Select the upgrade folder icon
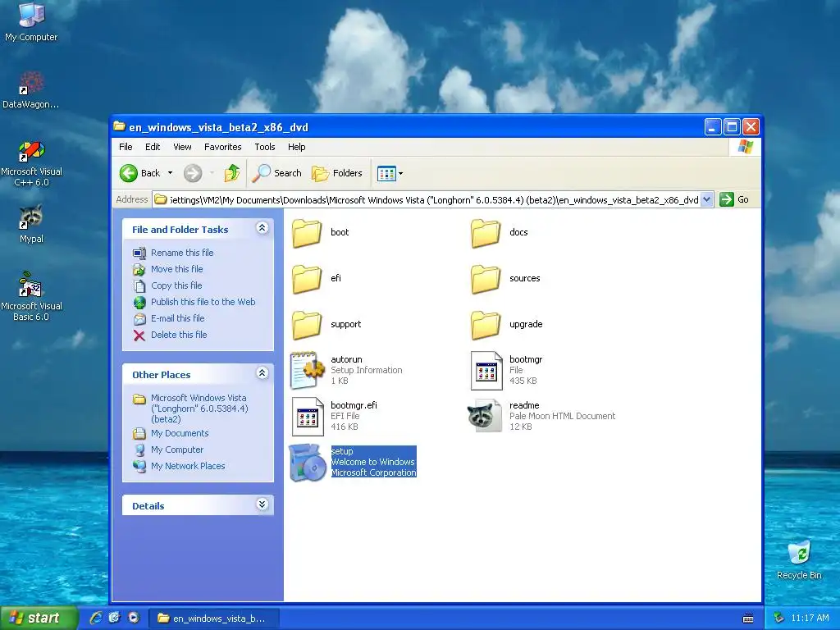The width and height of the screenshot is (840, 630). click(486, 325)
